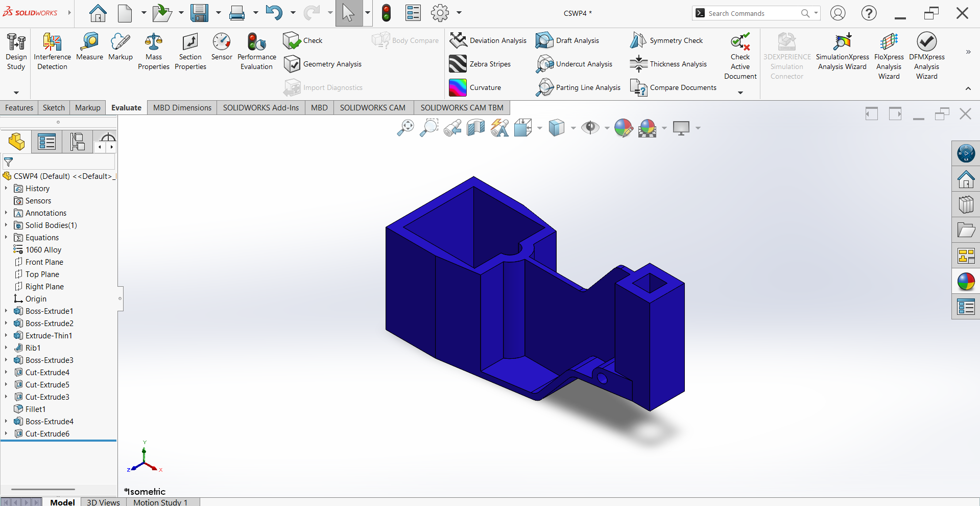Open the Design Library task pane icon
Image resolution: width=980 pixels, height=506 pixels.
(966, 204)
